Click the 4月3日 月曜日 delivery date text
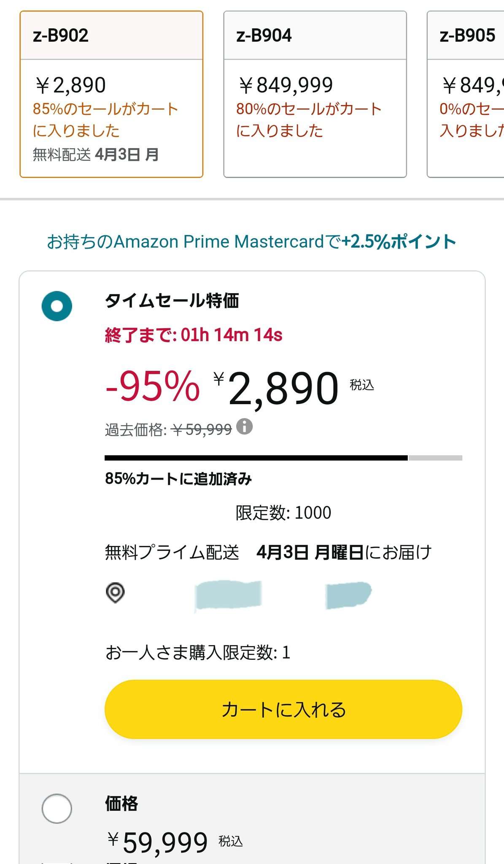This screenshot has width=504, height=864. [310, 552]
